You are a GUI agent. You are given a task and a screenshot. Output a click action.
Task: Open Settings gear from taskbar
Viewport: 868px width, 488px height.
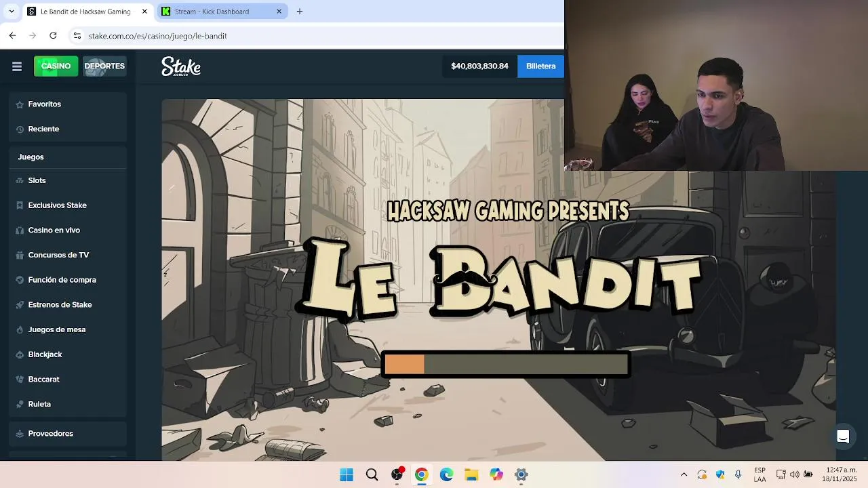click(x=521, y=474)
